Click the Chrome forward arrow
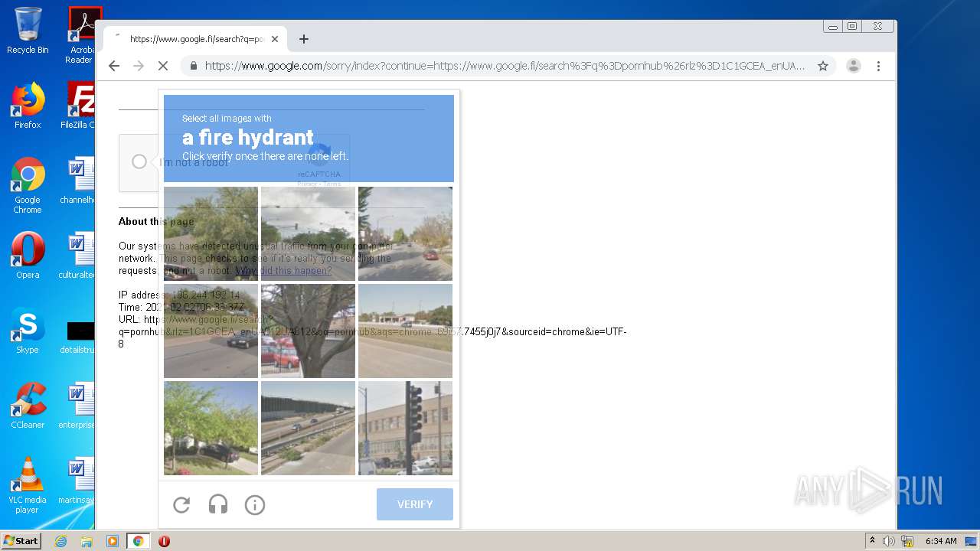 [139, 66]
